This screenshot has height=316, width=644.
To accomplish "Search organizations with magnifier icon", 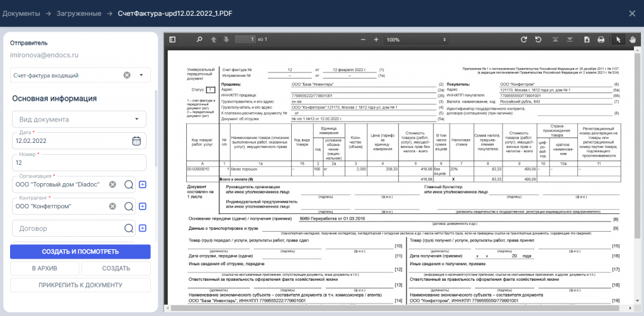I will coord(128,185).
